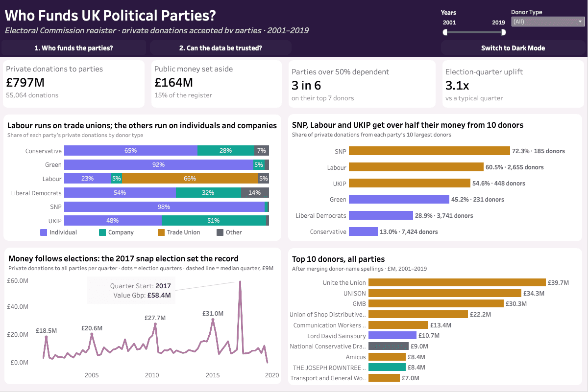Open the '2. Can the data be trusted?' tab
The image size is (588, 392).
click(x=220, y=48)
